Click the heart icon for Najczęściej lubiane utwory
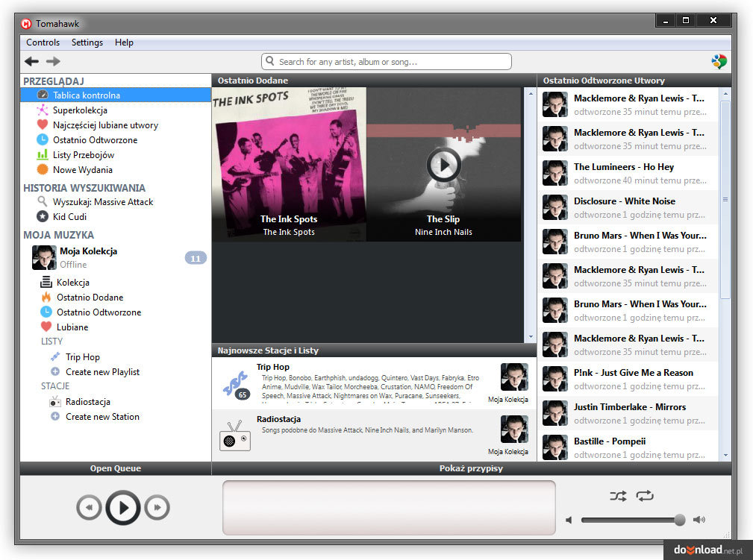753x560 pixels. click(43, 125)
